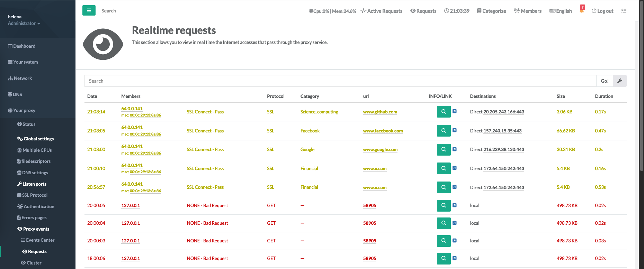Click the wrench icon beside Go!
644x269 pixels.
pyautogui.click(x=619, y=81)
